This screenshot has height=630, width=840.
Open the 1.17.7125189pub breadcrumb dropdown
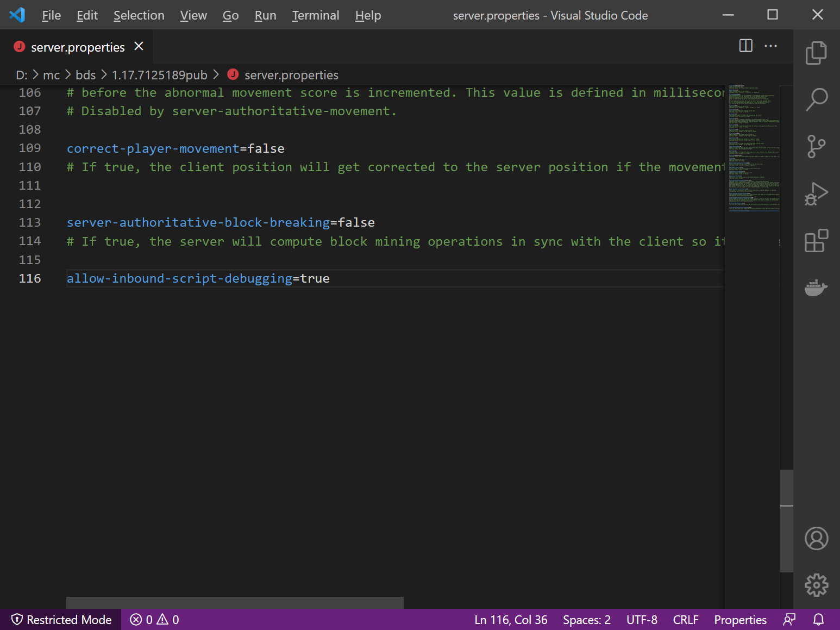[x=159, y=74]
